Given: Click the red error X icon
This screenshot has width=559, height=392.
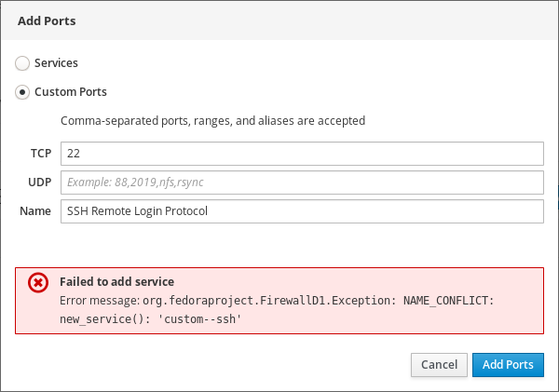Looking at the screenshot, I should [38, 283].
